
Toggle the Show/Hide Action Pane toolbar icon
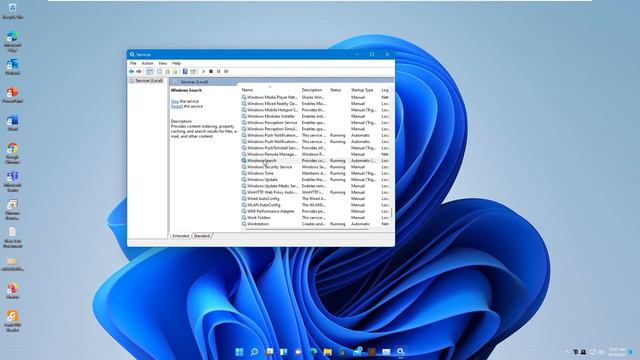193,71
